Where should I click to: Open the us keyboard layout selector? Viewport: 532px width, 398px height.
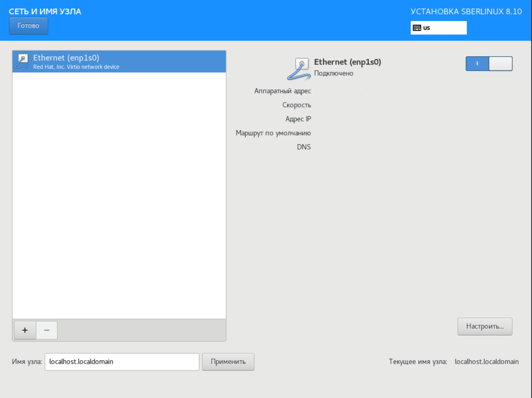439,28
